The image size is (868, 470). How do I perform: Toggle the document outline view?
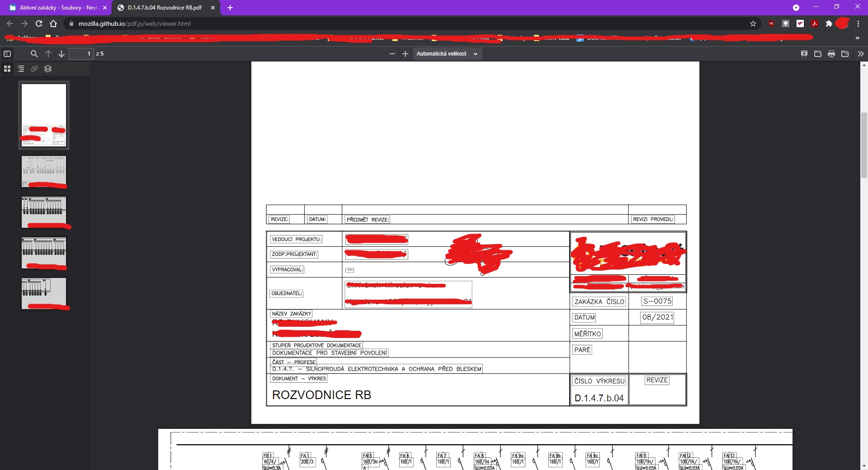pos(20,69)
